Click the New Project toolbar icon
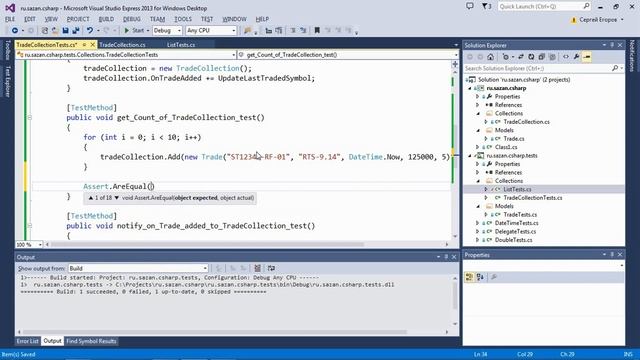This screenshot has width=640, height=360. click(44, 31)
